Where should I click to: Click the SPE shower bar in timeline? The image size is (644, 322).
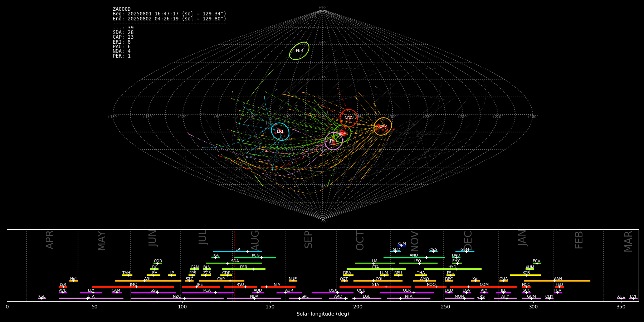[305, 298]
